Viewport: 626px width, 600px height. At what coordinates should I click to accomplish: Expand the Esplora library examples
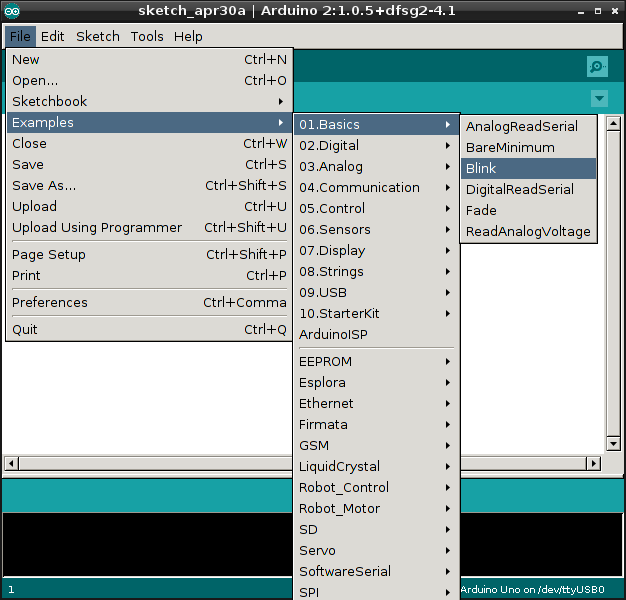(376, 382)
